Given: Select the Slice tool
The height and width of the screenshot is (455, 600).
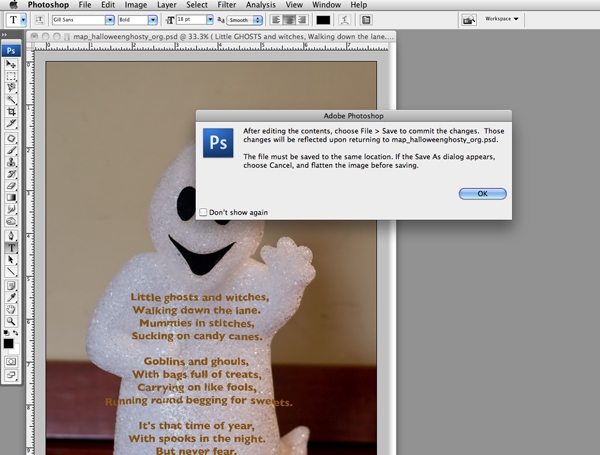Looking at the screenshot, I should pyautogui.click(x=11, y=123).
